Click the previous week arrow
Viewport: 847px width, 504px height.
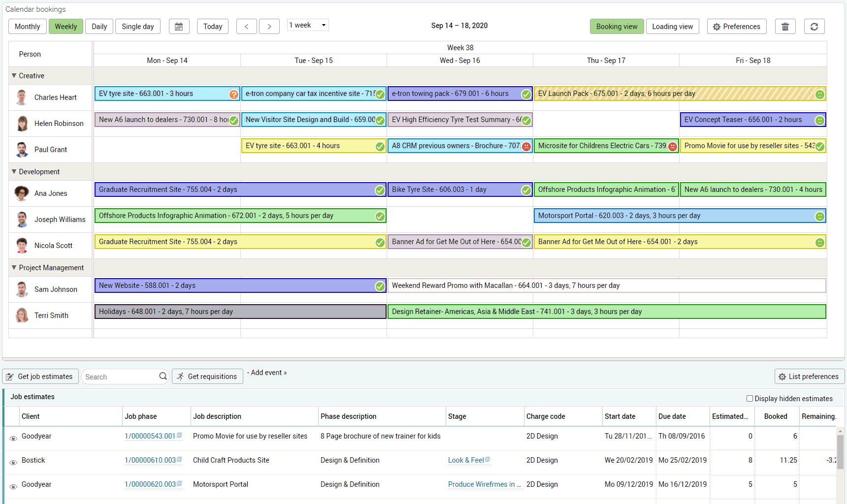pyautogui.click(x=246, y=26)
